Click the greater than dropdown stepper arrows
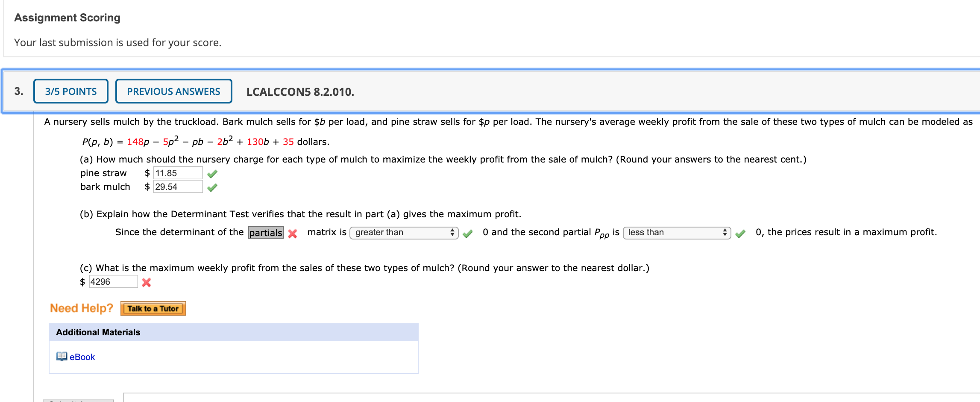Image resolution: width=980 pixels, height=402 pixels. point(452,233)
